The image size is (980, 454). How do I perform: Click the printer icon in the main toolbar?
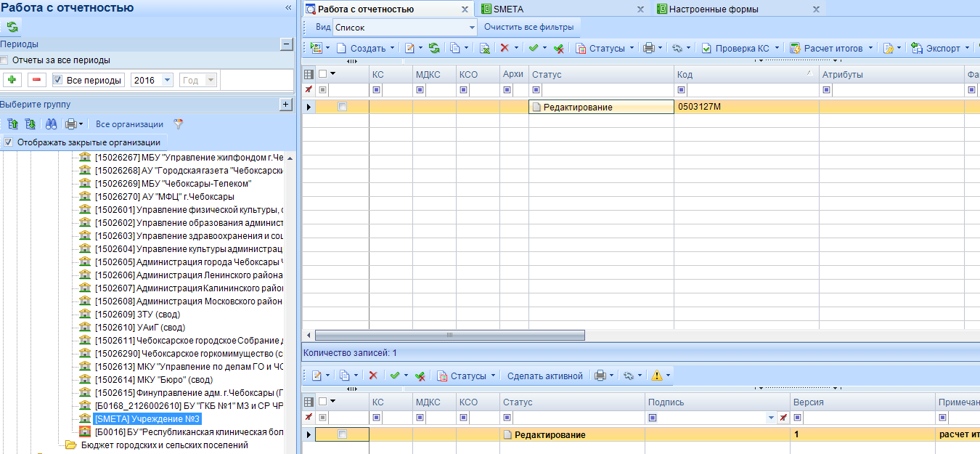tap(648, 48)
